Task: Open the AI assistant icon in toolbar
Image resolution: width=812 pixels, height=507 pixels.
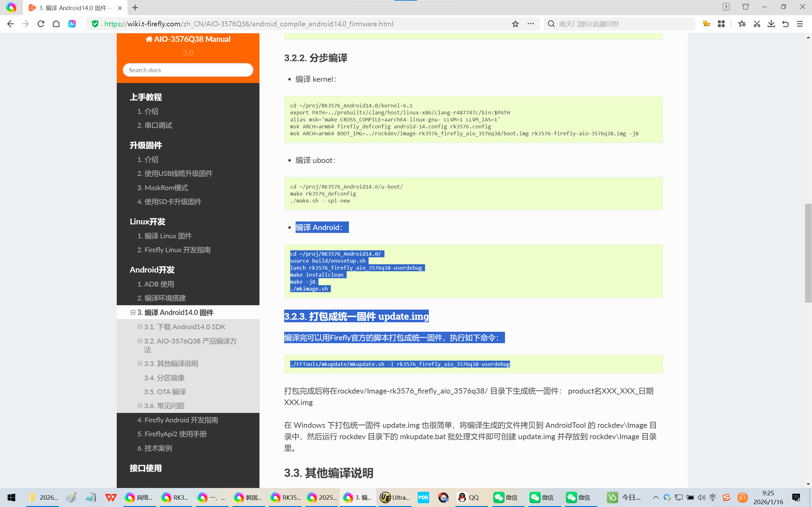Action: coord(72,24)
